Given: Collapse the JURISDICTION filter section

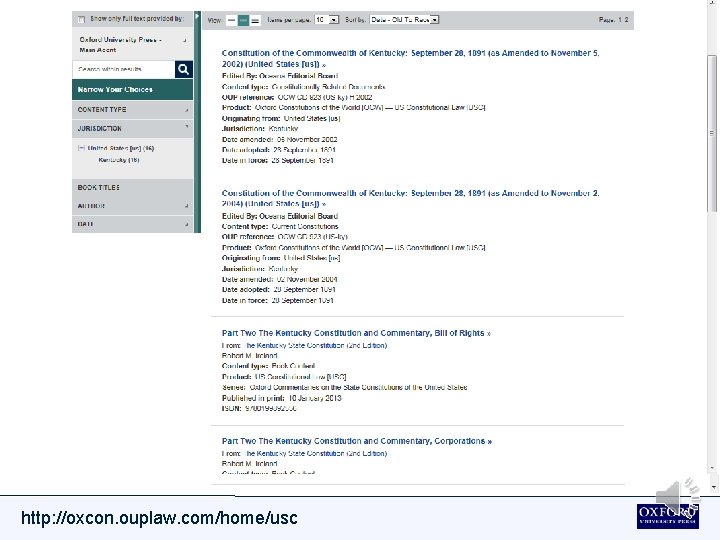Looking at the screenshot, I should [132, 129].
